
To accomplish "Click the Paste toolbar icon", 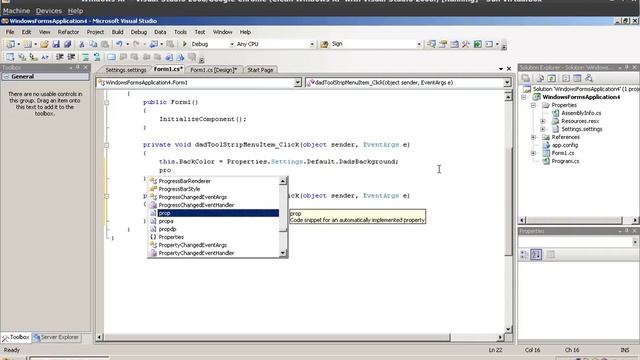I will tap(105, 44).
